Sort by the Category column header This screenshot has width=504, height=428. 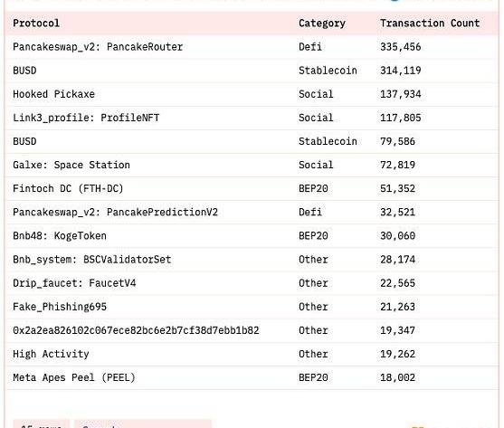(322, 24)
